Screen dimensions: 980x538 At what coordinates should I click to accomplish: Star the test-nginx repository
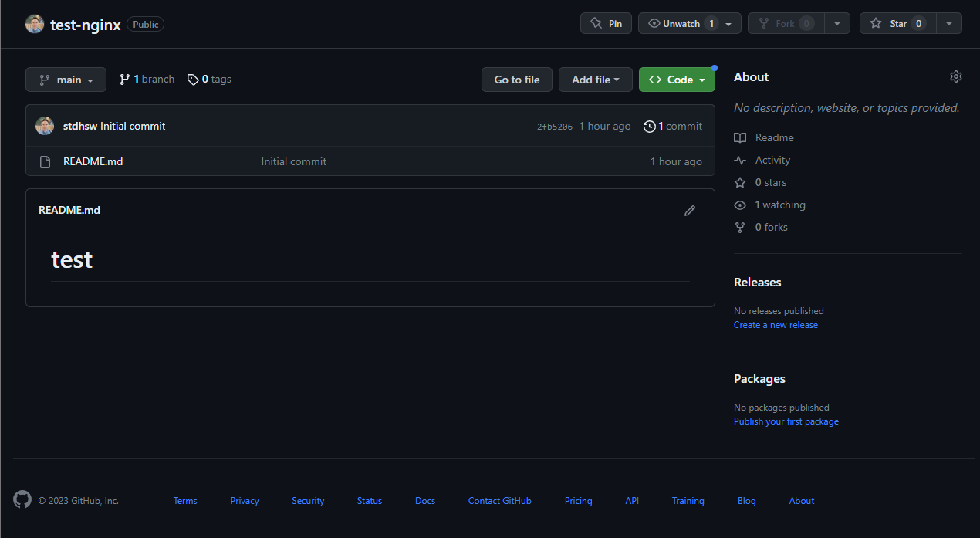(897, 24)
